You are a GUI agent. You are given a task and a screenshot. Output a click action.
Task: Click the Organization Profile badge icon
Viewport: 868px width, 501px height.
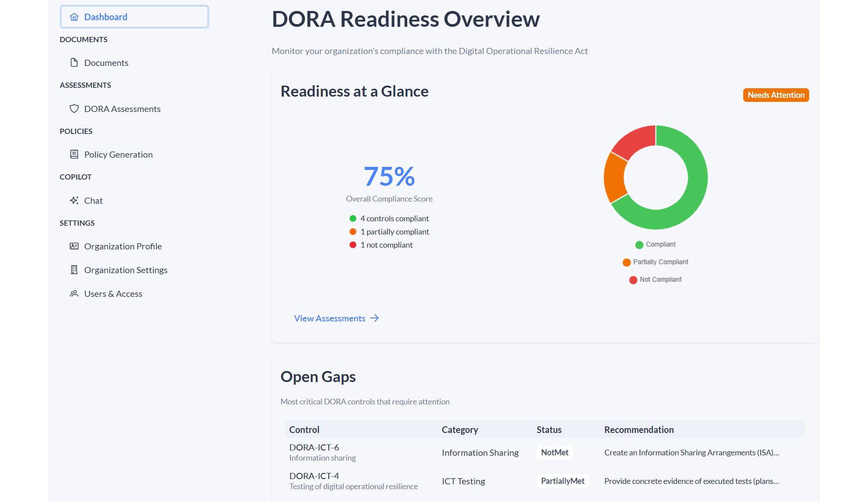click(x=74, y=246)
